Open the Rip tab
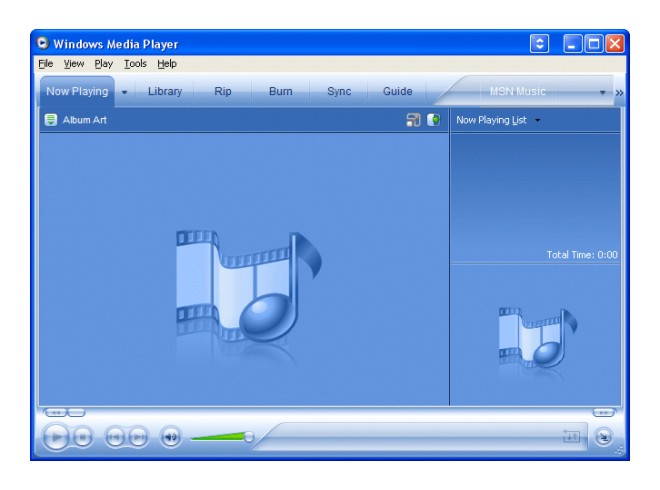This screenshot has width=660, height=490. tap(223, 91)
